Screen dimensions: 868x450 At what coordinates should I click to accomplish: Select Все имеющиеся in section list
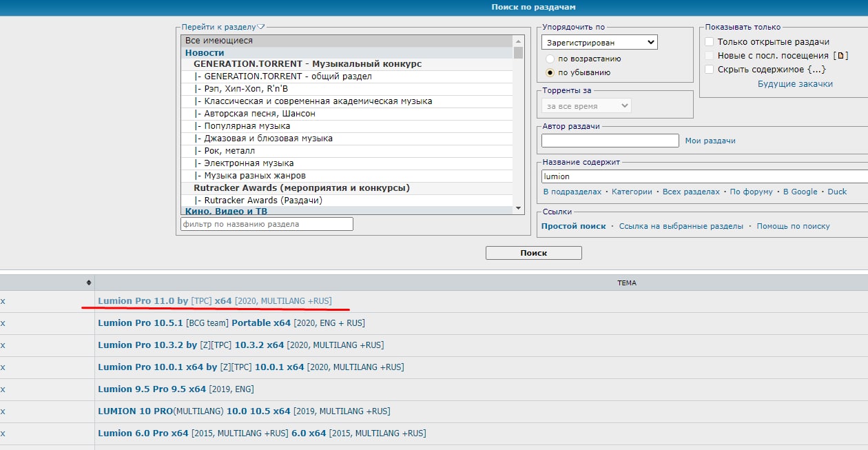coord(347,41)
